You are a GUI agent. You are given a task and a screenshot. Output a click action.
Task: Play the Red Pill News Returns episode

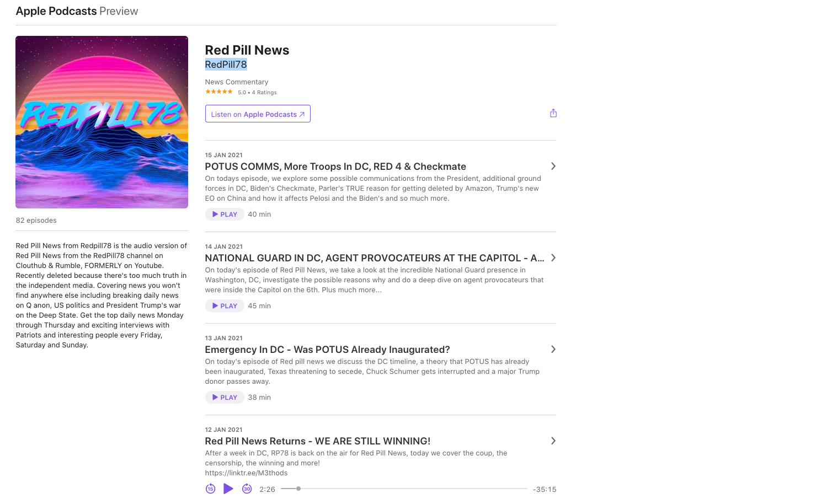click(x=228, y=489)
